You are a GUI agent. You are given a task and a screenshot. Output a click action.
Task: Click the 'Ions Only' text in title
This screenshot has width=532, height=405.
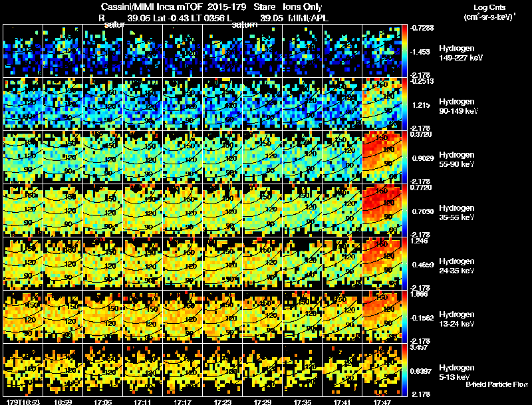point(303,7)
